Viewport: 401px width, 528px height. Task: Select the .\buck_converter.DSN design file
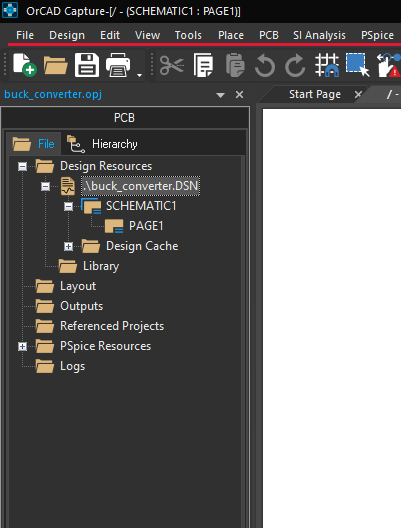(141, 186)
